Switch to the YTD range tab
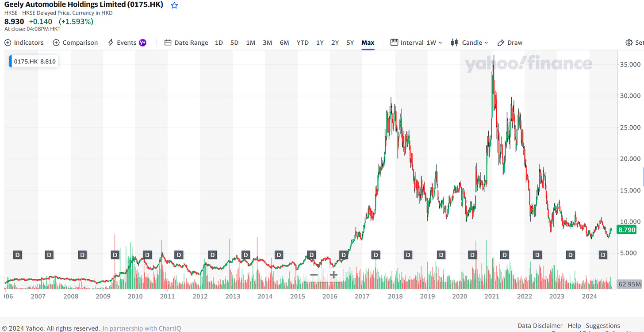The image size is (644, 332). (302, 42)
